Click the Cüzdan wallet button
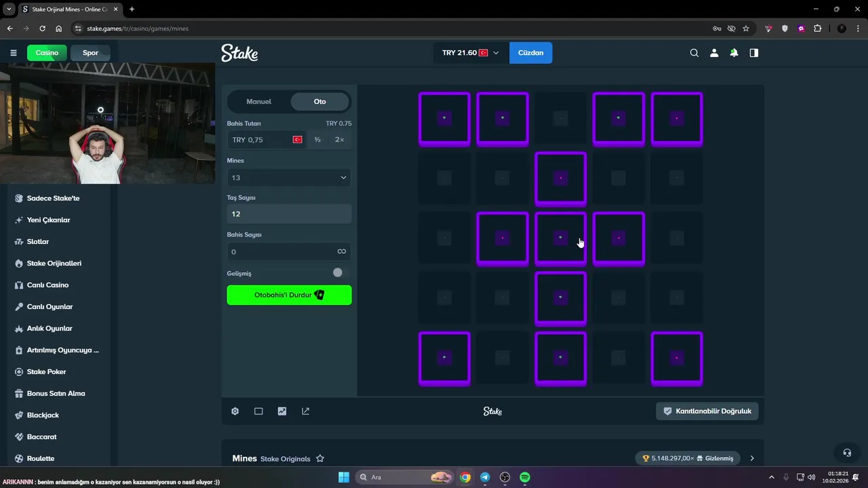The width and height of the screenshot is (868, 488). coord(531,53)
